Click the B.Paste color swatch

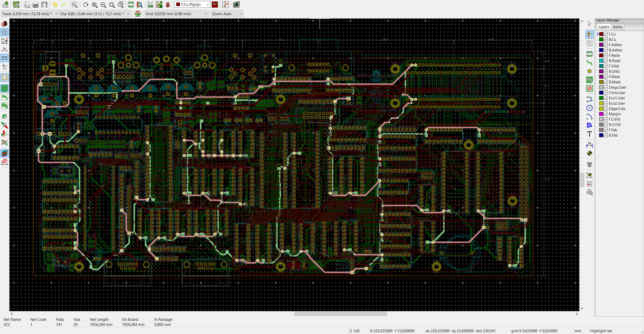coord(601,61)
